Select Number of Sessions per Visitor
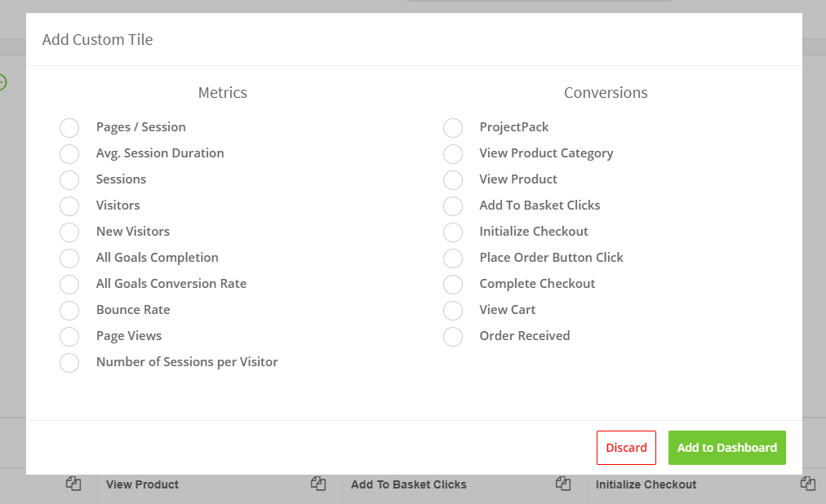The width and height of the screenshot is (826, 504). (69, 363)
